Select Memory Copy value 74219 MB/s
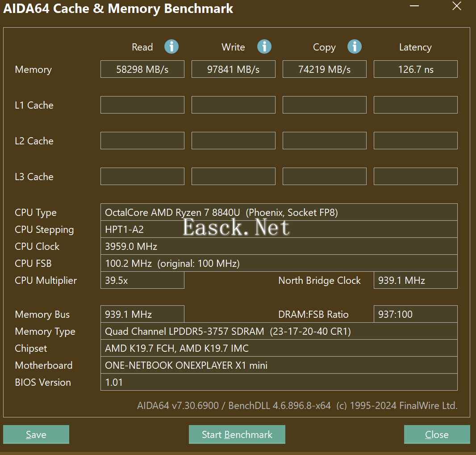Viewport: 476px width, 455px height. coord(325,69)
